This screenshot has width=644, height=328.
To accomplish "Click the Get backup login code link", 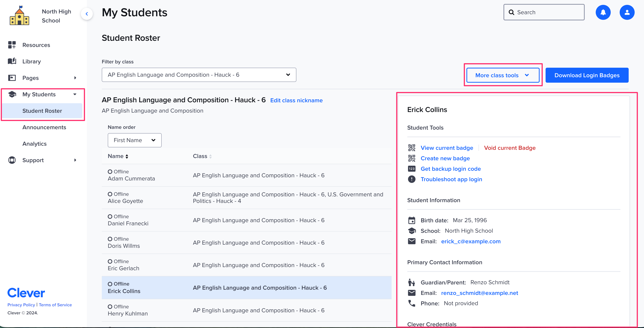I will [x=451, y=169].
